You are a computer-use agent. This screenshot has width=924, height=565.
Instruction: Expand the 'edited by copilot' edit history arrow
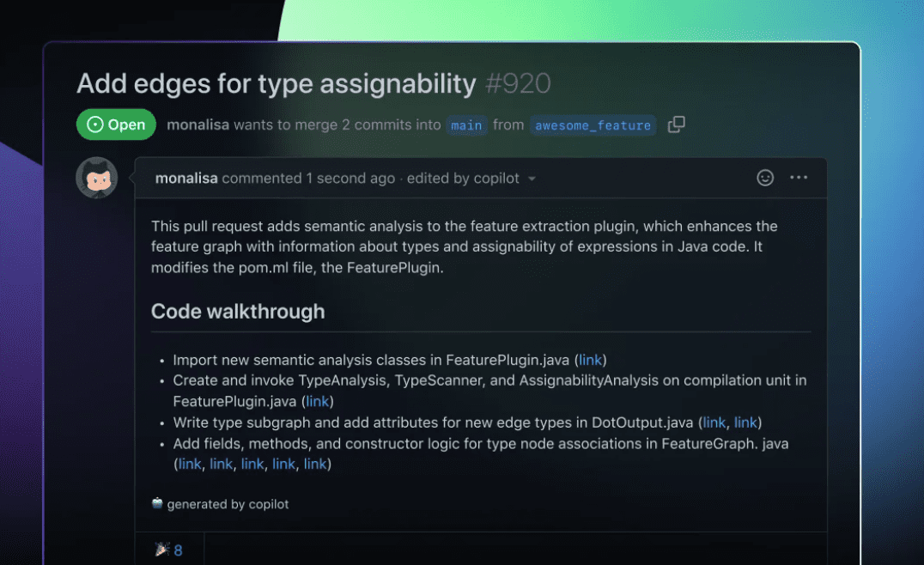pyautogui.click(x=532, y=179)
